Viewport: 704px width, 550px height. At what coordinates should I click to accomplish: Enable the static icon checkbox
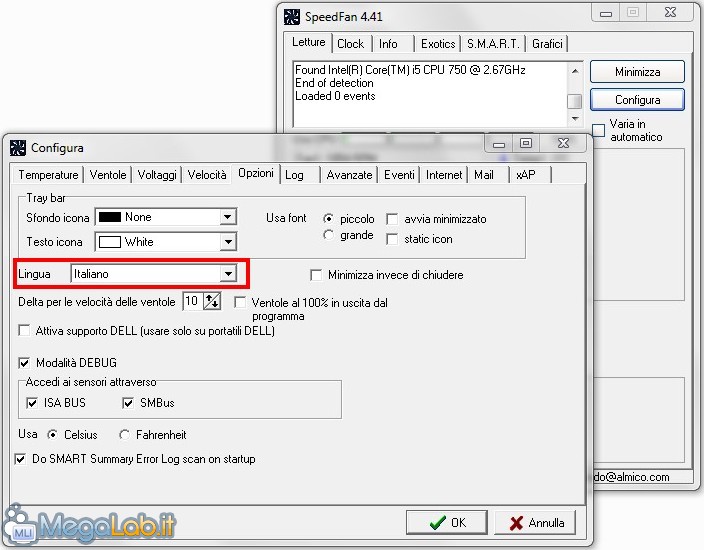392,239
